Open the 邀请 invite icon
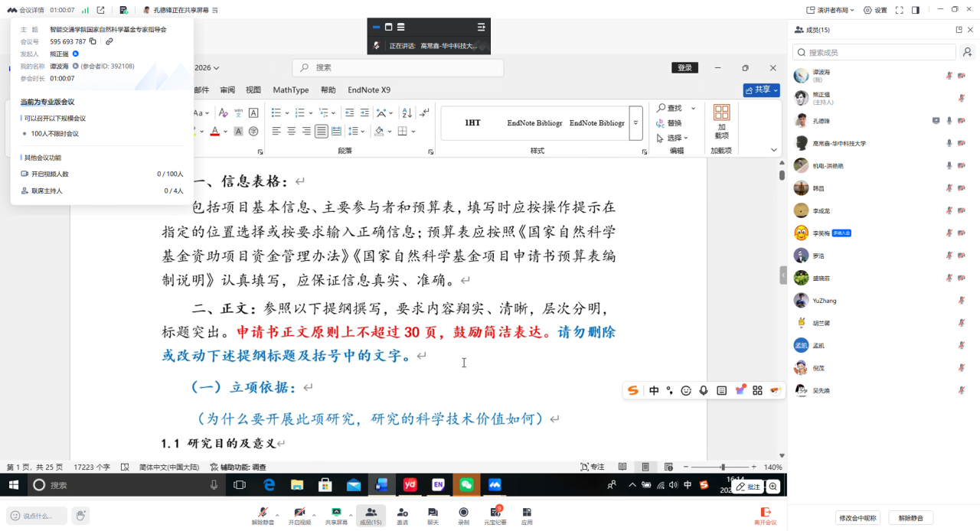The image size is (980, 531). (402, 513)
